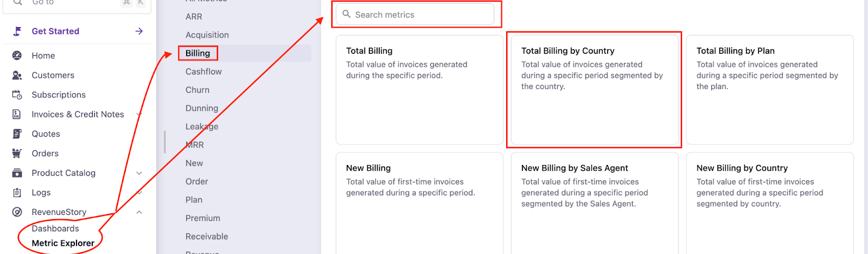868x254 pixels.
Task: Click the Customers people icon
Action: point(17,75)
